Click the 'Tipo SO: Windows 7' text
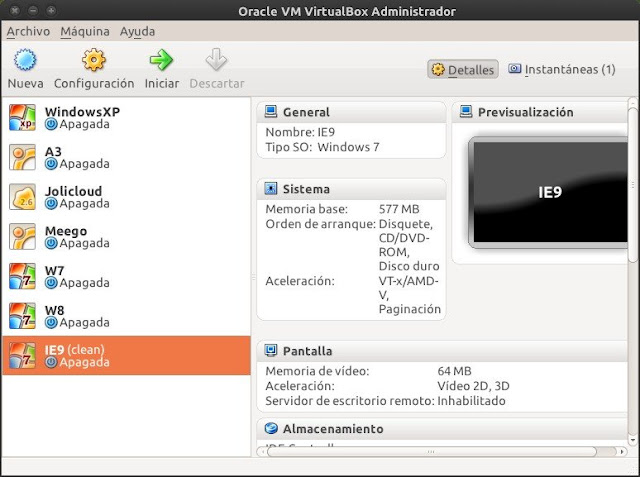 (322, 147)
